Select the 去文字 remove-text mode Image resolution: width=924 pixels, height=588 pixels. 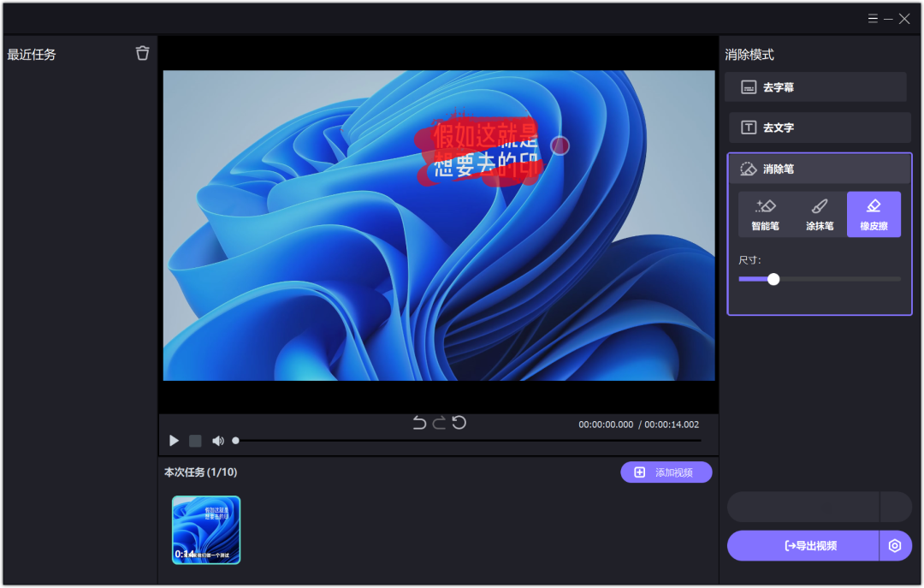[819, 128]
